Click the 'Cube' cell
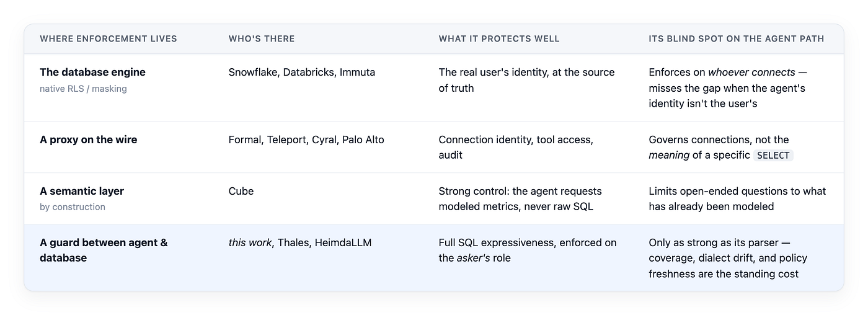The image size is (868, 315). [241, 191]
